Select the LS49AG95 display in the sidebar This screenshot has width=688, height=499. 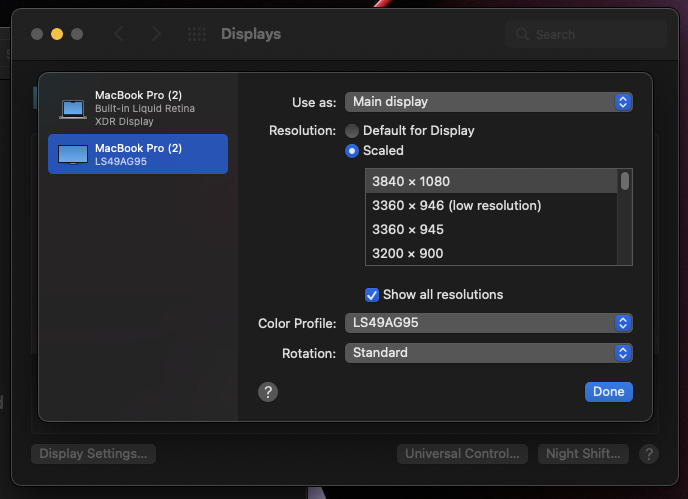138,154
